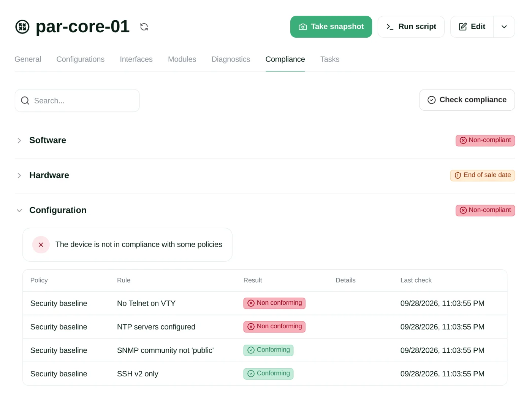Click the Non-compliant badge on Configuration row

pyautogui.click(x=485, y=210)
